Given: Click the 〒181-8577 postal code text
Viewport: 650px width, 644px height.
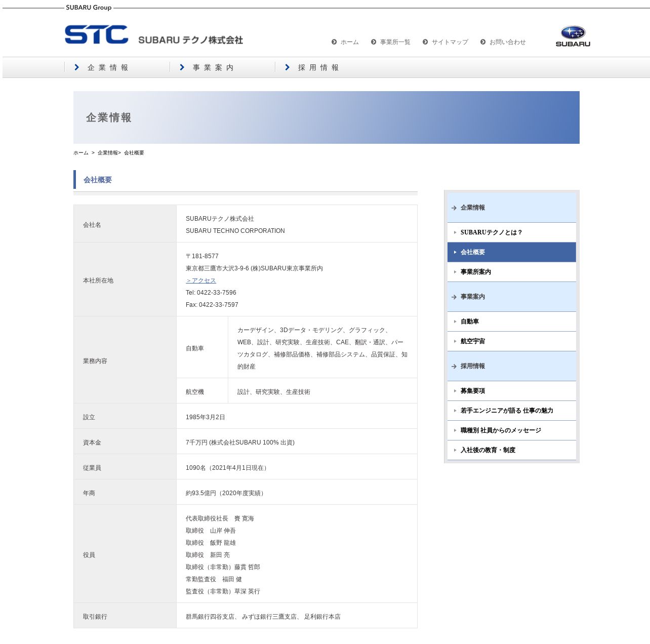Looking at the screenshot, I should pos(202,256).
